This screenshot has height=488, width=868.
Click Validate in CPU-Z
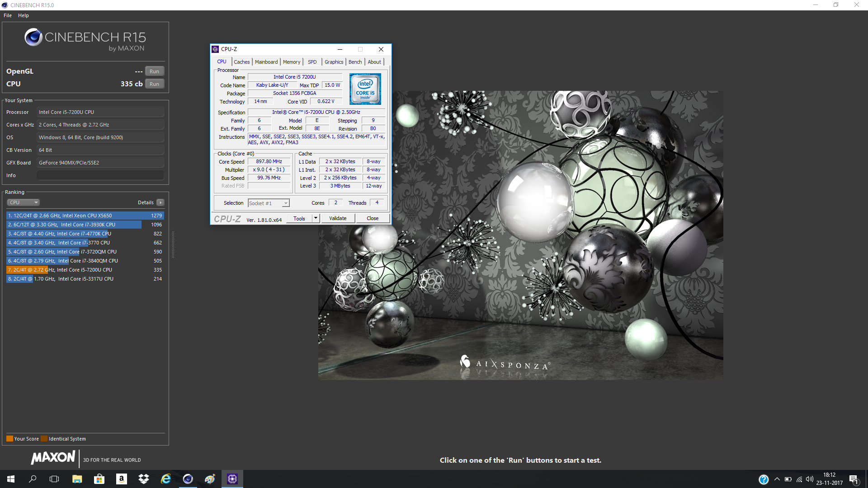coord(338,219)
